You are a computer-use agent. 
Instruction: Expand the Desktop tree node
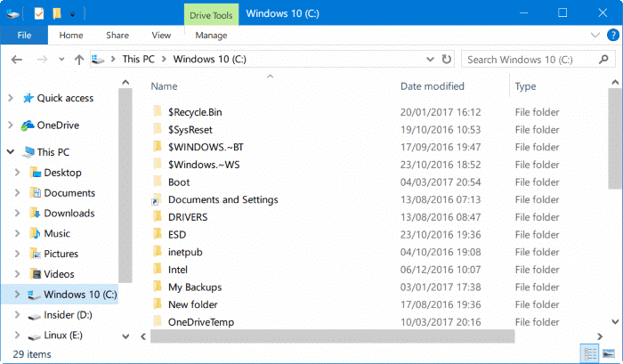click(17, 172)
